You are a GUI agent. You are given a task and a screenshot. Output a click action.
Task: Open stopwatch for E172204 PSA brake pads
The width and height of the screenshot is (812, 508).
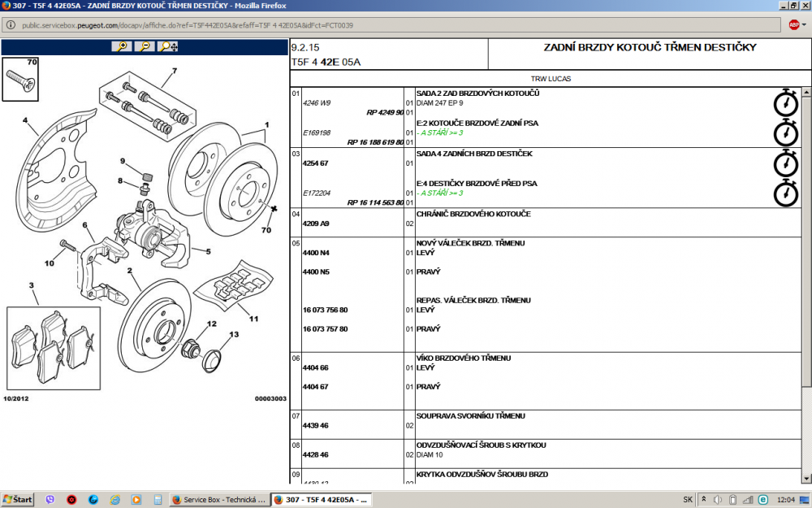pyautogui.click(x=785, y=193)
